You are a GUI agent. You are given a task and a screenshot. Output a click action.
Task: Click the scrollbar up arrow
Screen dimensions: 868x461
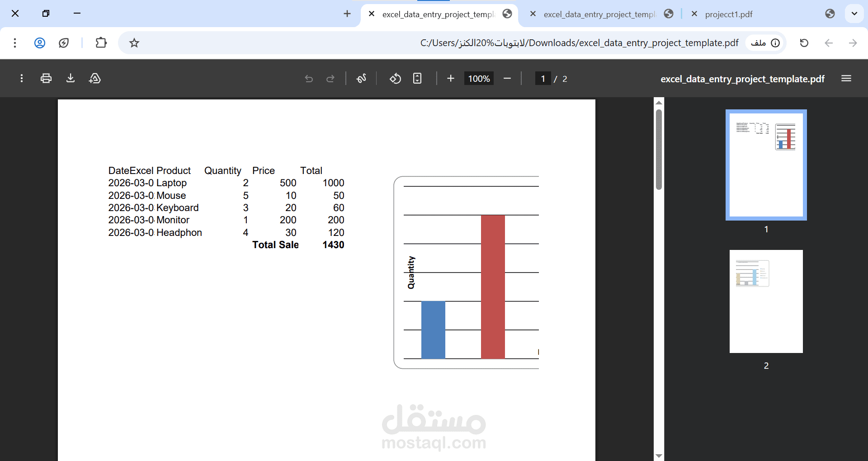[x=659, y=103]
